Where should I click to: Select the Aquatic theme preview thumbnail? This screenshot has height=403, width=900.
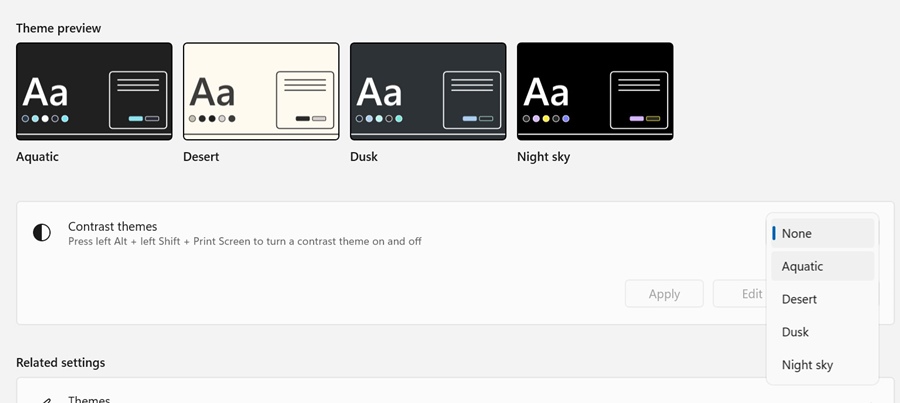[x=94, y=91]
